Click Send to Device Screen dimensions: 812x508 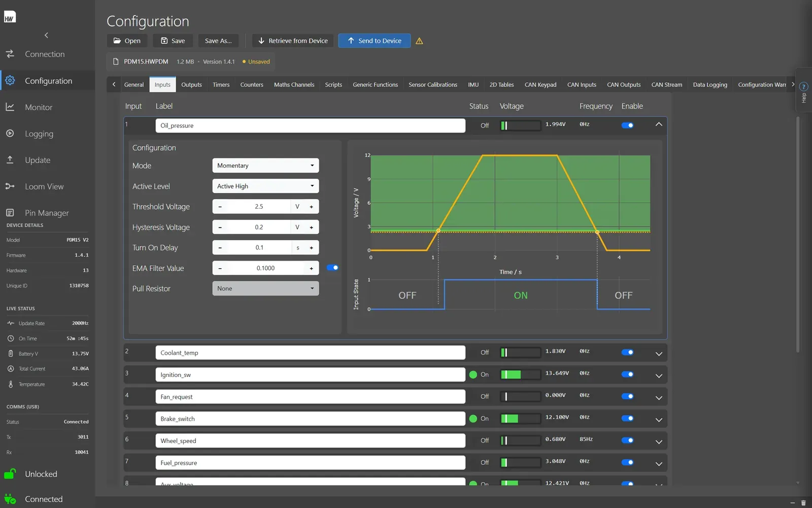click(375, 41)
